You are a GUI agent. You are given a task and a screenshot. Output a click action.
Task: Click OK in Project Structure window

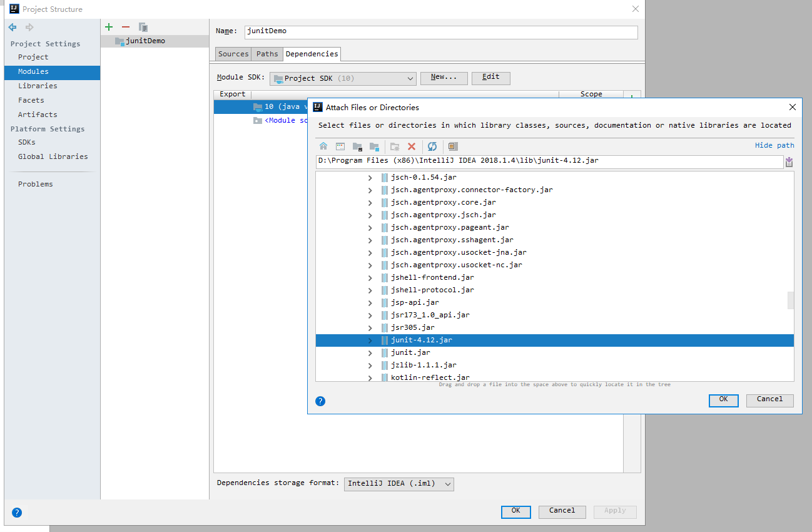516,512
